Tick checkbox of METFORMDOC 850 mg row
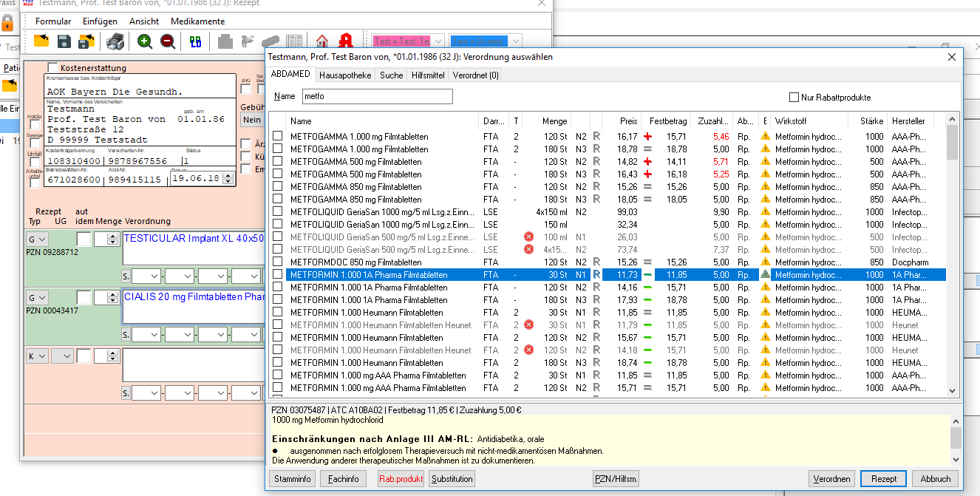The image size is (980, 496). pos(277,262)
